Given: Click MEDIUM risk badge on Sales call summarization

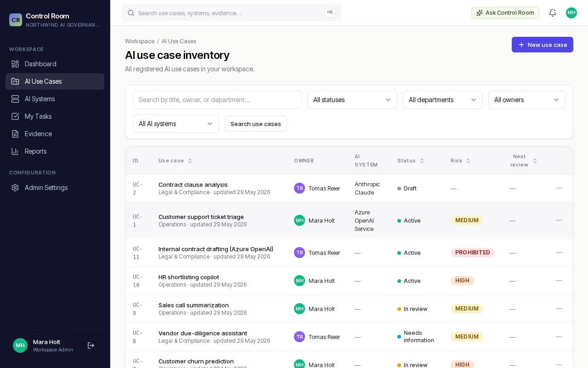Looking at the screenshot, I should [x=467, y=309].
